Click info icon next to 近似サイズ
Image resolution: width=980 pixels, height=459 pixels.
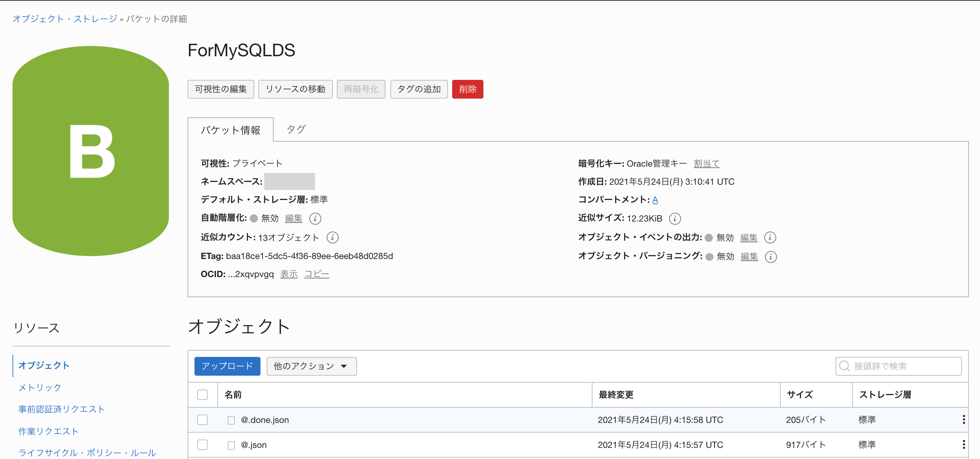point(675,219)
